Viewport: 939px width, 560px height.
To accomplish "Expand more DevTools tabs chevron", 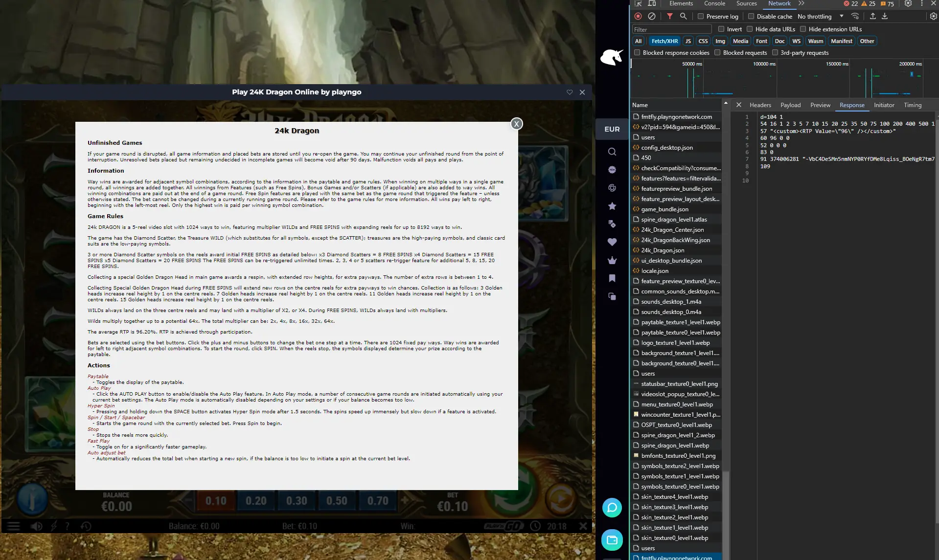I will point(802,3).
